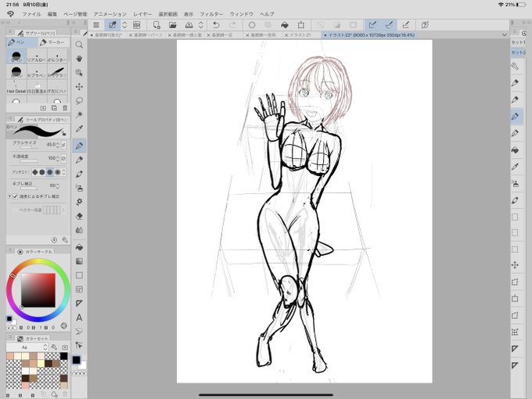Select the Brush tool in the left toolbar

[x=79, y=174]
